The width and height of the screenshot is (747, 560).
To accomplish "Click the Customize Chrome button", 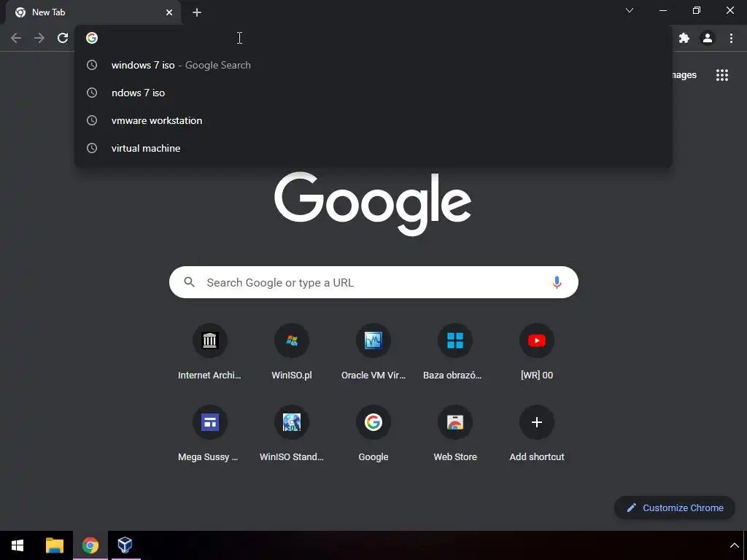I will point(675,507).
